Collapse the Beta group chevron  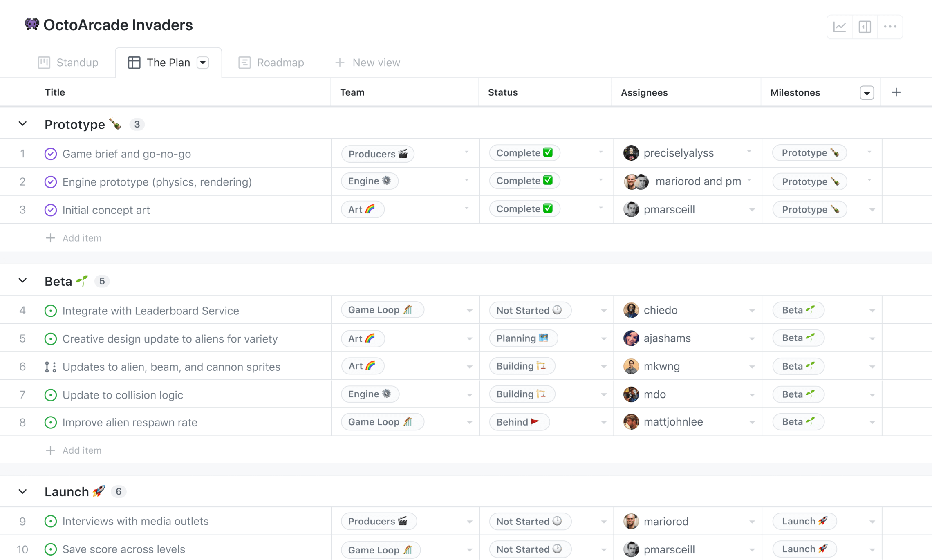[x=22, y=280]
